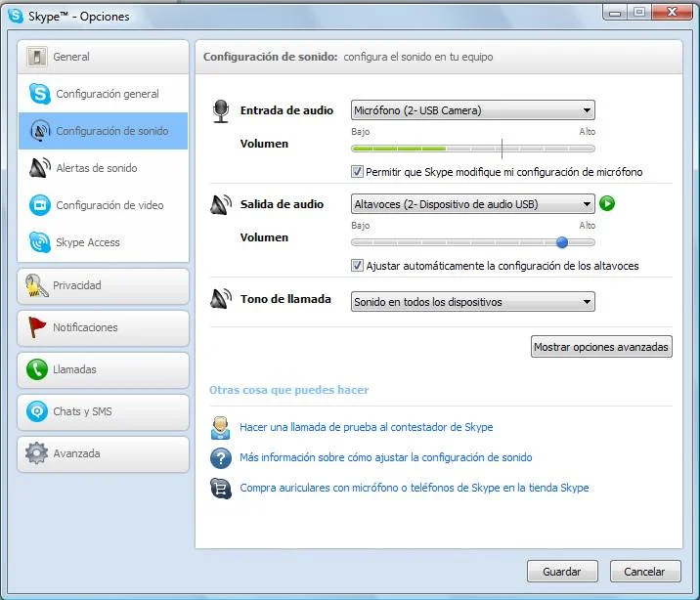Click the Guardar button
Image resolution: width=700 pixels, height=600 pixels.
(562, 572)
